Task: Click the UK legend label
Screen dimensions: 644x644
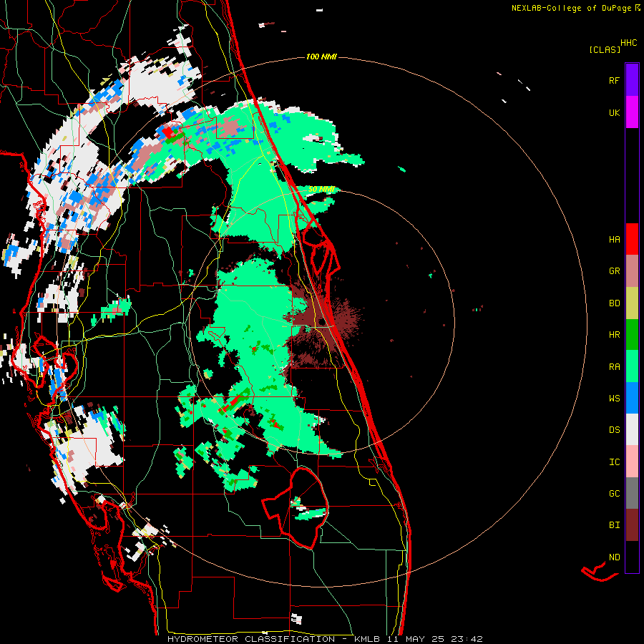Action: coord(614,112)
